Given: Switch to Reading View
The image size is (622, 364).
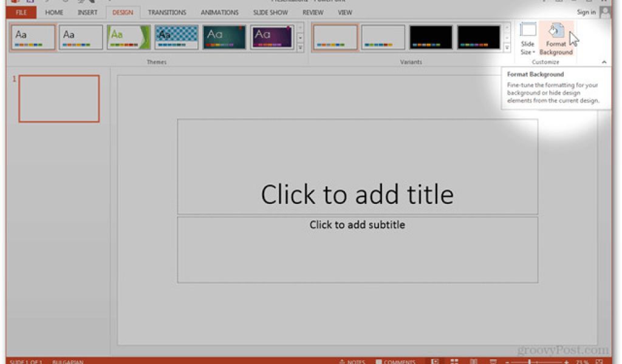Looking at the screenshot, I should point(474,360).
